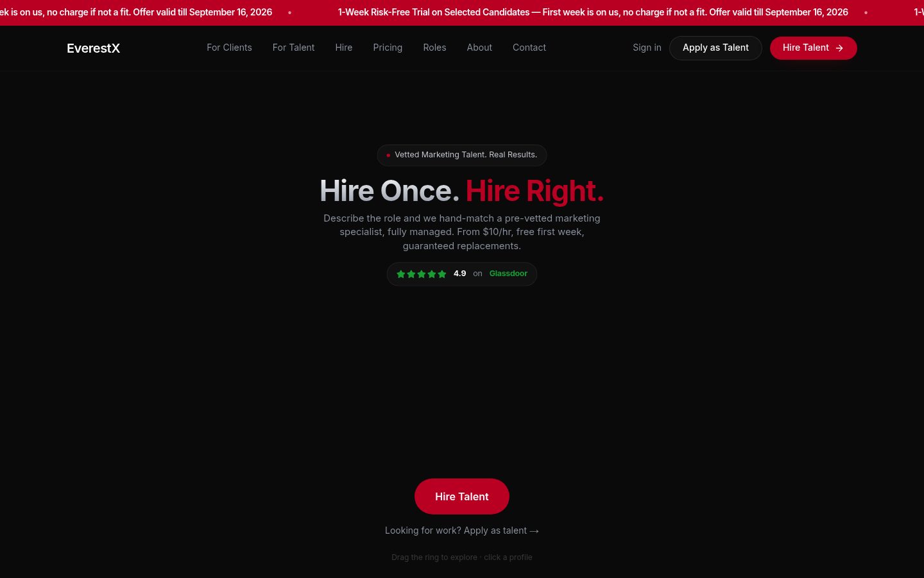Click the Sign in link

[647, 48]
